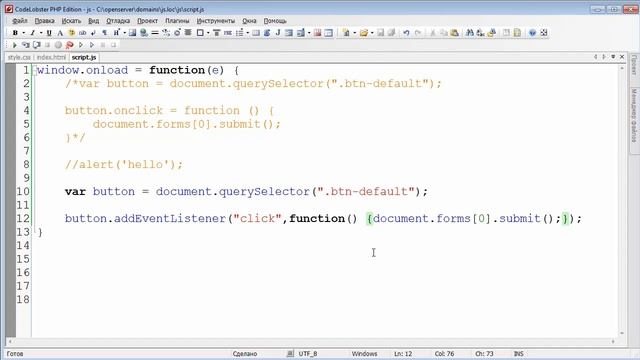Start debugging with the green play icon
Screen dimensions: 640x360
pos(15,45)
